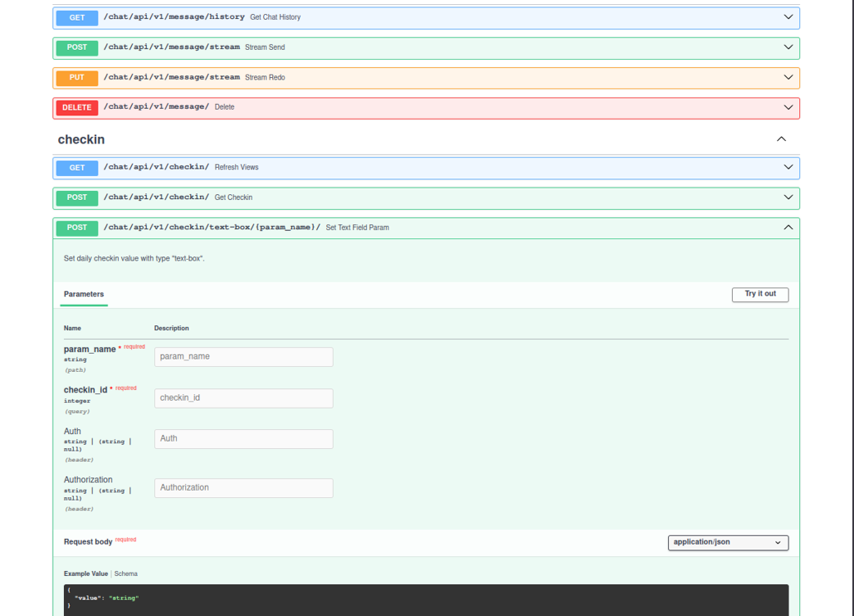Expand the Delete message endpoint chevron

pos(788,107)
